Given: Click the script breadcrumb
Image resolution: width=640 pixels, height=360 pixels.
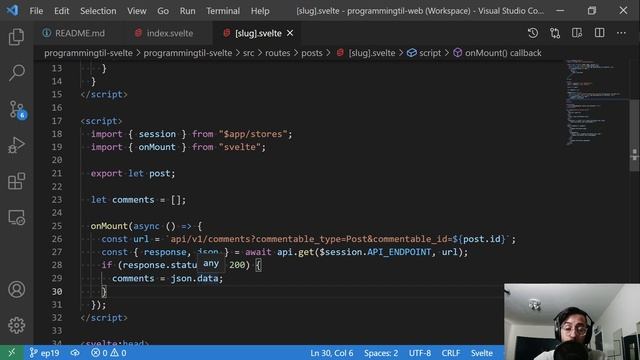Looking at the screenshot, I should pos(424,53).
